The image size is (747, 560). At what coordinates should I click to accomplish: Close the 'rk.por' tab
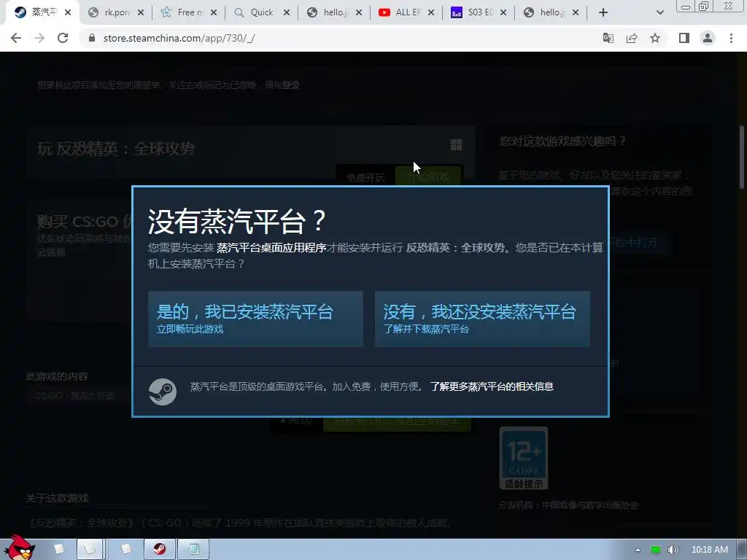pyautogui.click(x=141, y=12)
